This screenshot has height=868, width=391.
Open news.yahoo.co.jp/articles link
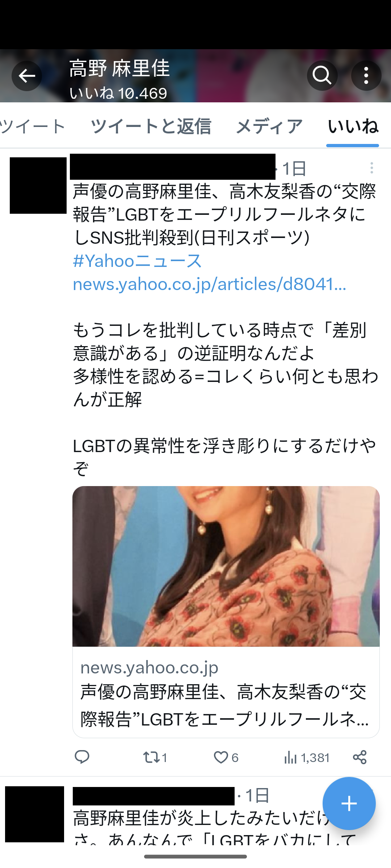click(210, 284)
